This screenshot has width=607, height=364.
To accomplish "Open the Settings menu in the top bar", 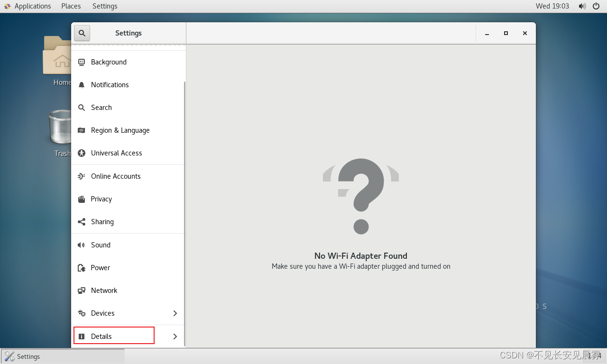I will 105,6.
